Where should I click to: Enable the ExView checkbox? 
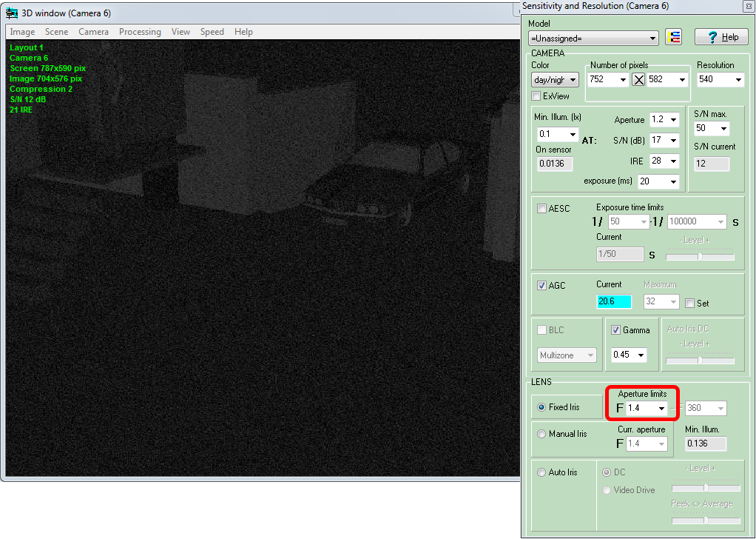click(x=536, y=96)
